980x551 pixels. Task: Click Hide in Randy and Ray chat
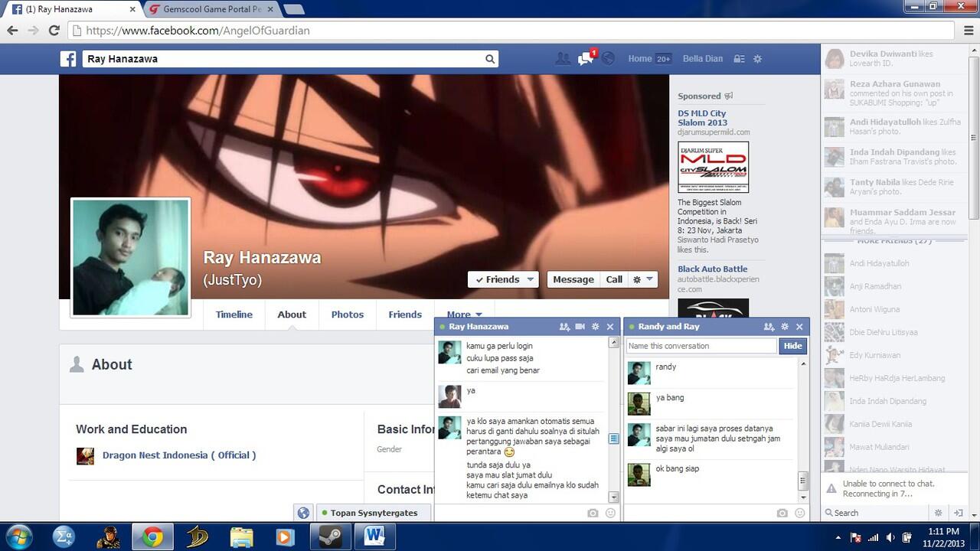click(792, 346)
